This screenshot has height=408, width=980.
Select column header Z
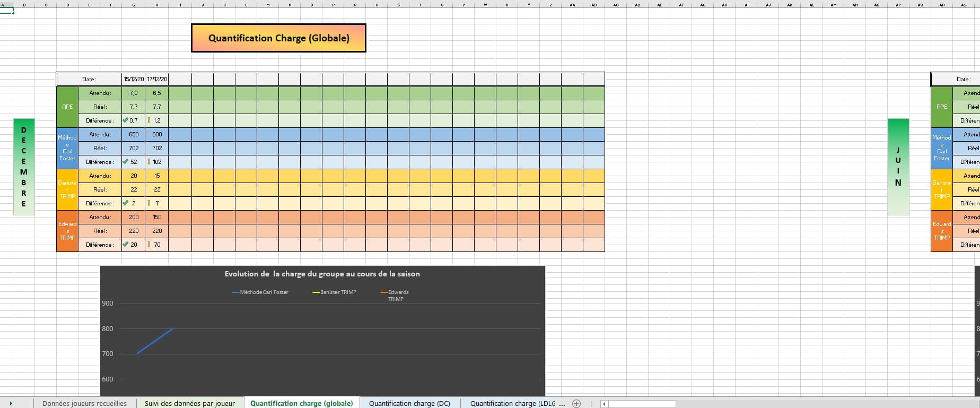point(550,5)
